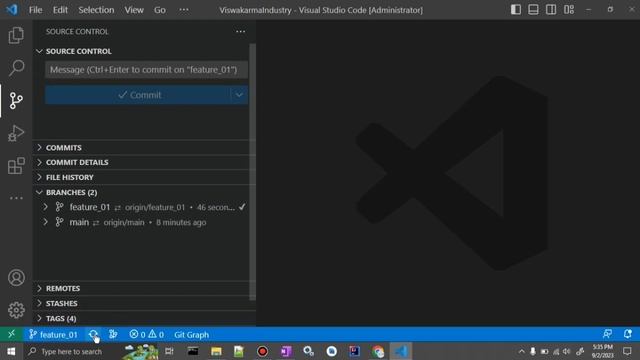The height and width of the screenshot is (360, 640).
Task: Open the Explorer view in activity bar
Action: click(16, 36)
